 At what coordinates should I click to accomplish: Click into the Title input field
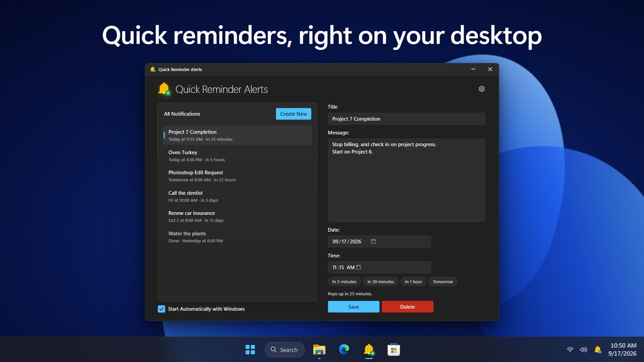click(407, 119)
